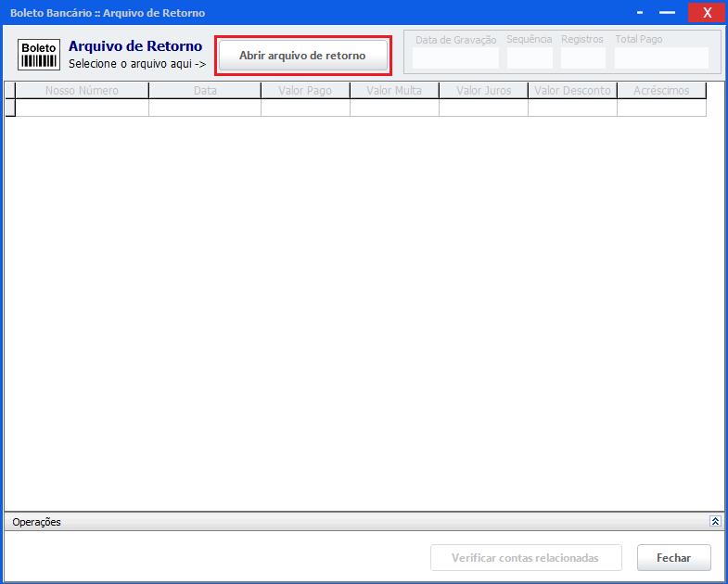Click the 'Operações' panel header label
Screen dimensions: 728x584
pos(37,522)
